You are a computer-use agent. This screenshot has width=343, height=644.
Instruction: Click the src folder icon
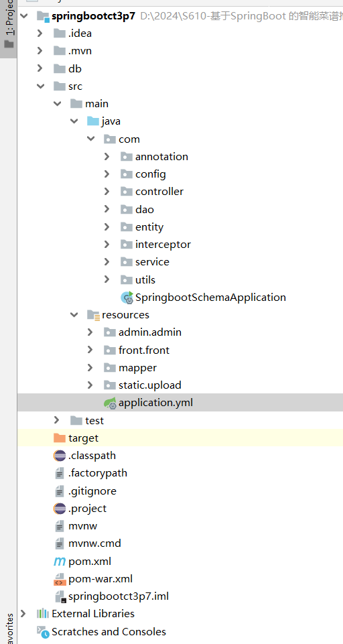[60, 86]
